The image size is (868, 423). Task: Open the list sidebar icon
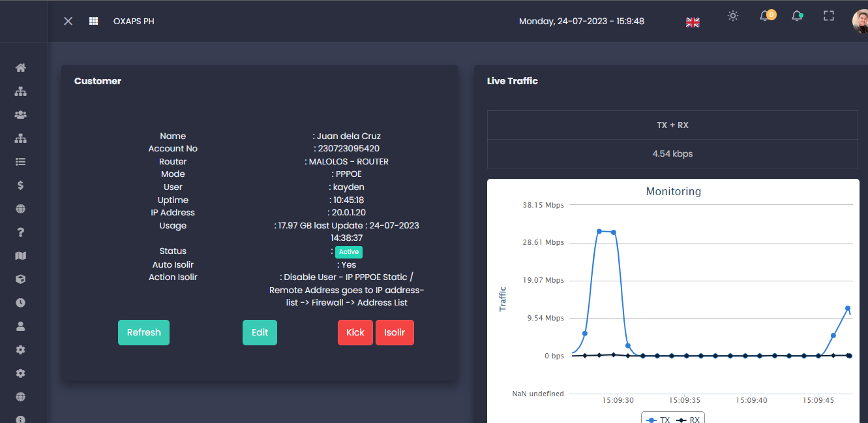coord(20,162)
